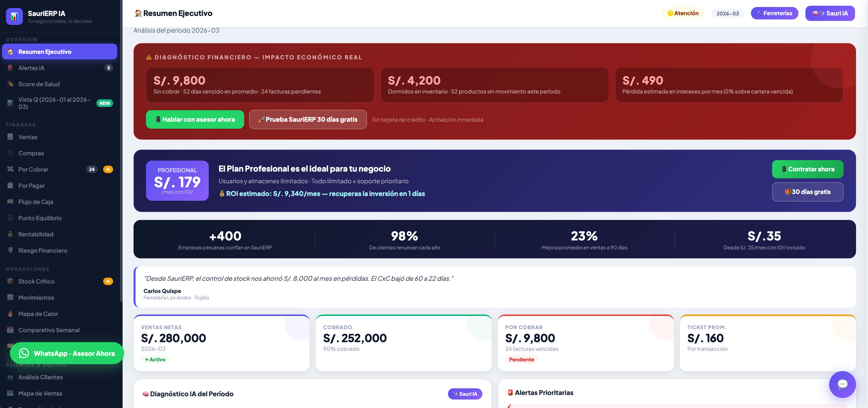This screenshot has width=868, height=408.
Task: Click the Activo status tag
Action: [155, 359]
